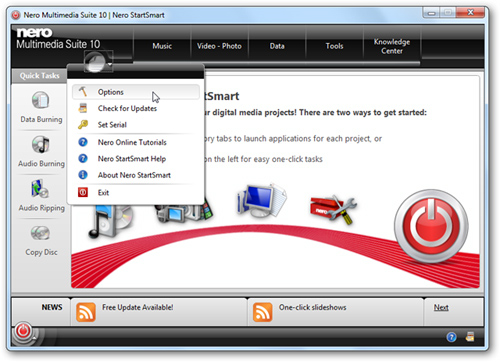Click the large red power button graphic
This screenshot has height=362, width=500.
pyautogui.click(x=431, y=226)
